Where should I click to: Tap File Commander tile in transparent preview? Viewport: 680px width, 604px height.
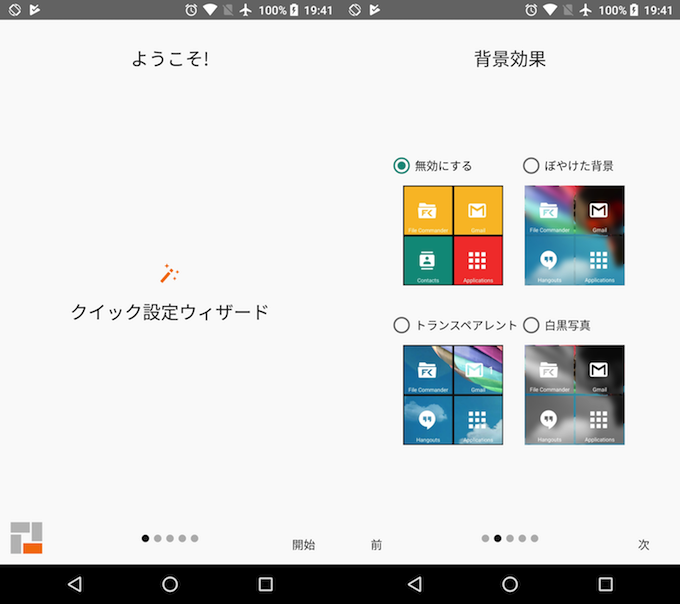(x=428, y=370)
